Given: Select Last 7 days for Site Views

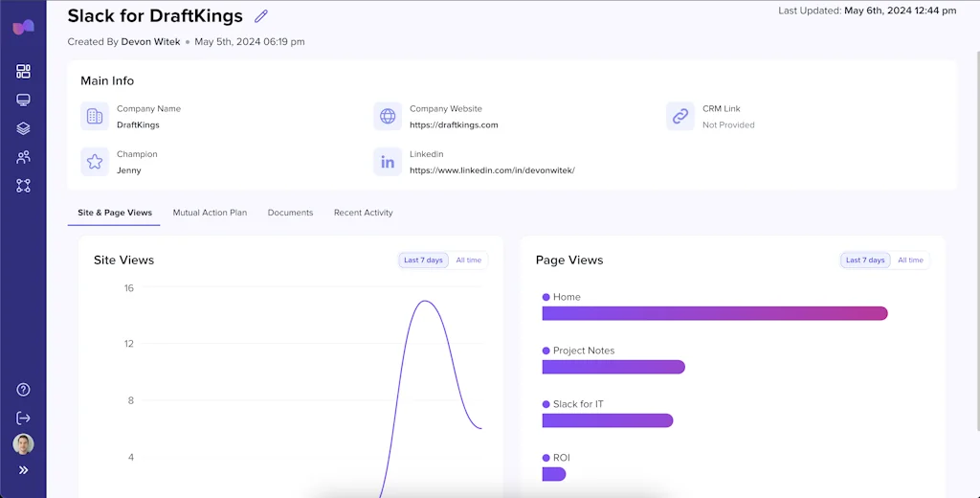Looking at the screenshot, I should [x=423, y=260].
